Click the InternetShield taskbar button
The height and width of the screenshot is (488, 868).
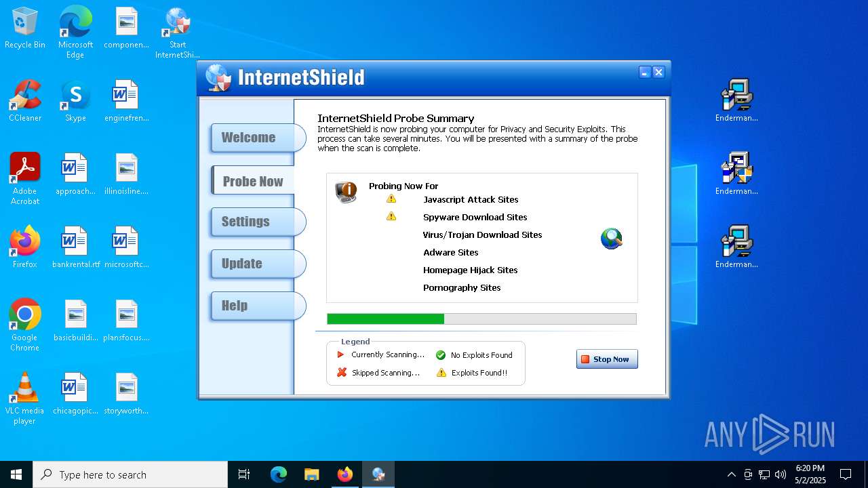click(378, 474)
